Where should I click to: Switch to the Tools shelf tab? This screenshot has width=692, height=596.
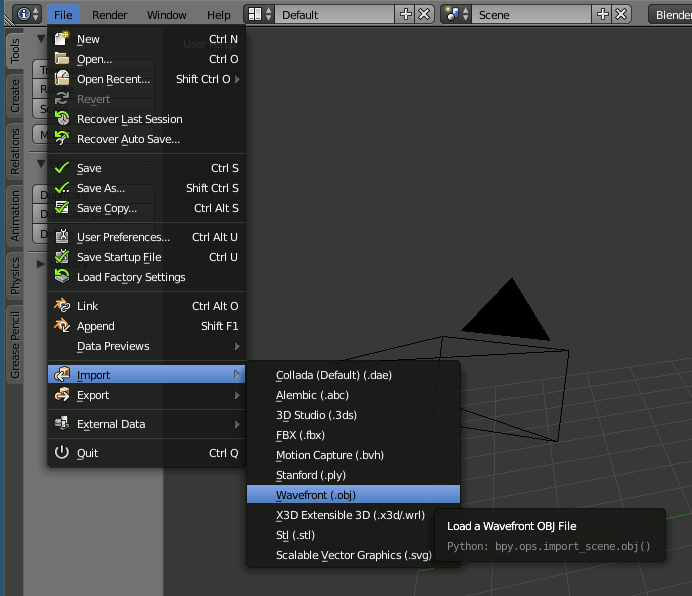(x=15, y=50)
